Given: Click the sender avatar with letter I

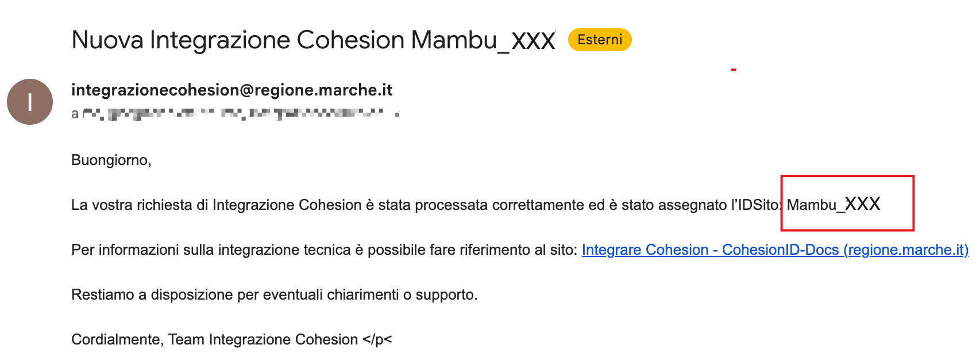Looking at the screenshot, I should pos(30,102).
